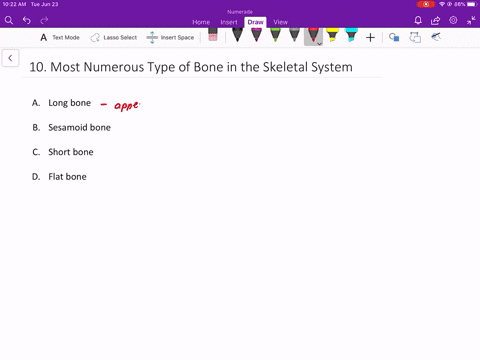Tap the red screen recording indicator
Viewport: 480px width, 360px height.
pyautogui.click(x=426, y=4)
